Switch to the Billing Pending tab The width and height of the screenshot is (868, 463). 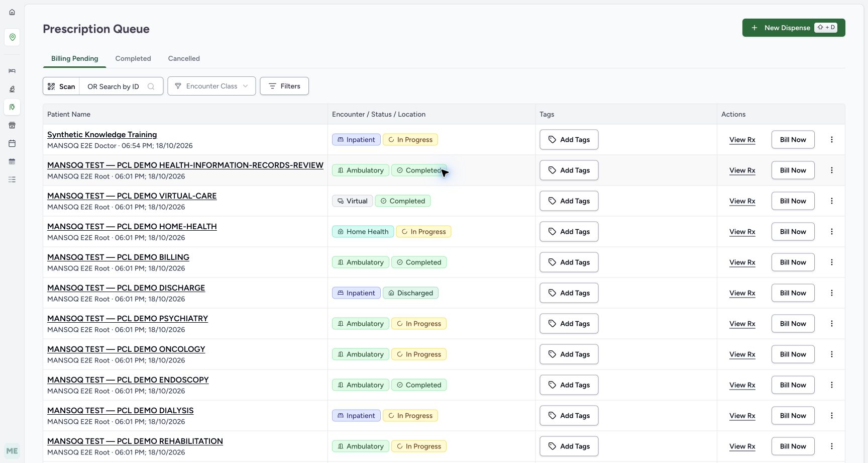[x=74, y=58]
